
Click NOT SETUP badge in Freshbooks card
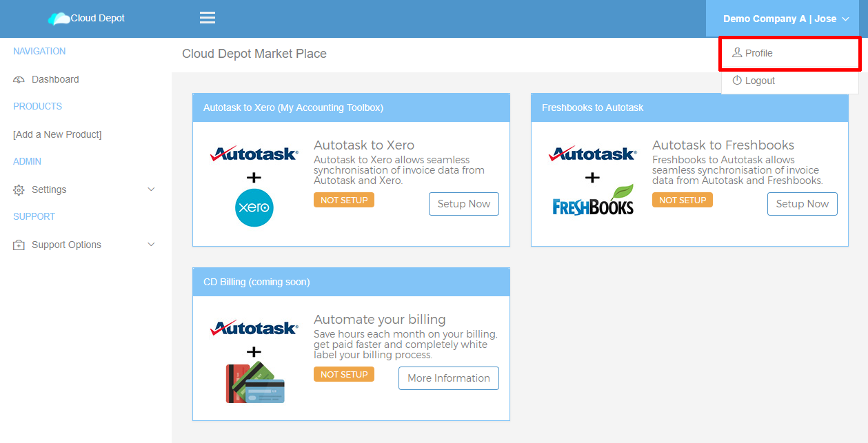pos(683,200)
